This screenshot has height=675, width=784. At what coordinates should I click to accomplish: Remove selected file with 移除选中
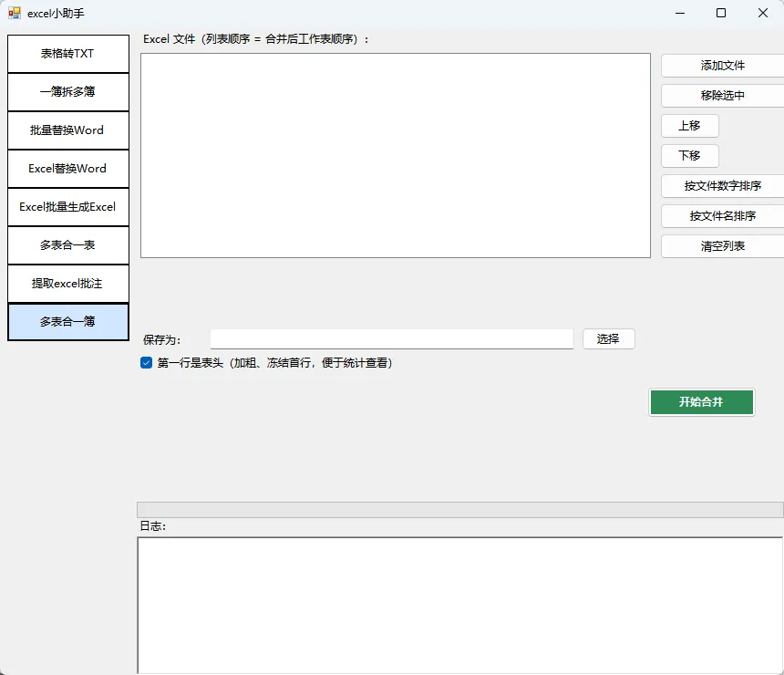click(723, 96)
